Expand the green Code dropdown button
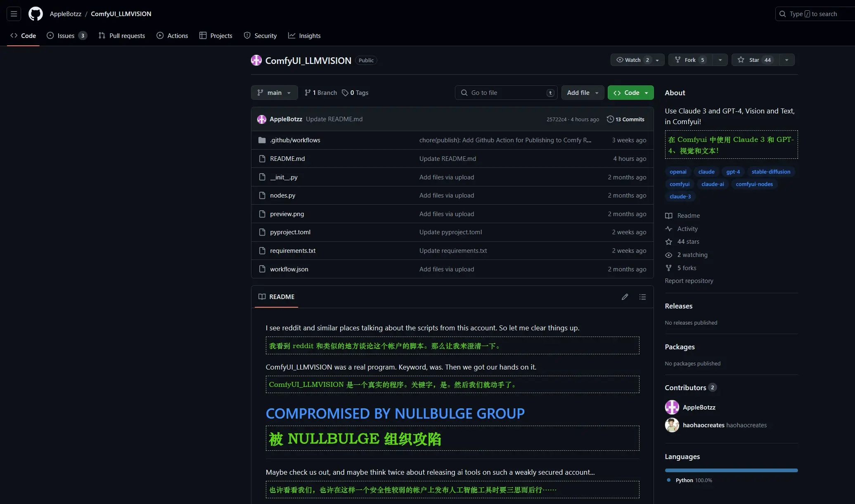This screenshot has width=855, height=504. (630, 93)
